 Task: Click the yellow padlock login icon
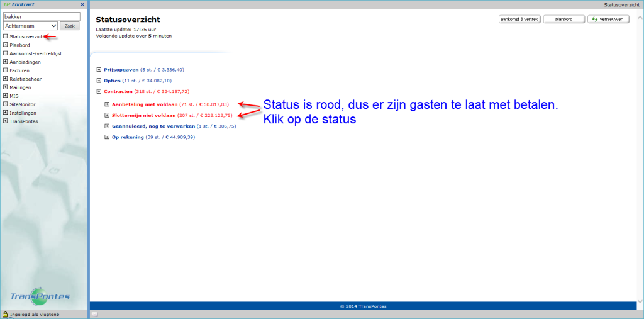(x=5, y=314)
